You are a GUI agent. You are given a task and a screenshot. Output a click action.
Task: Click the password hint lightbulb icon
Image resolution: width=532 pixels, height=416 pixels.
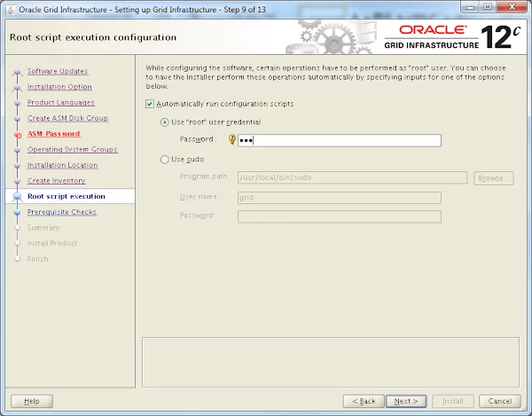tap(232, 139)
